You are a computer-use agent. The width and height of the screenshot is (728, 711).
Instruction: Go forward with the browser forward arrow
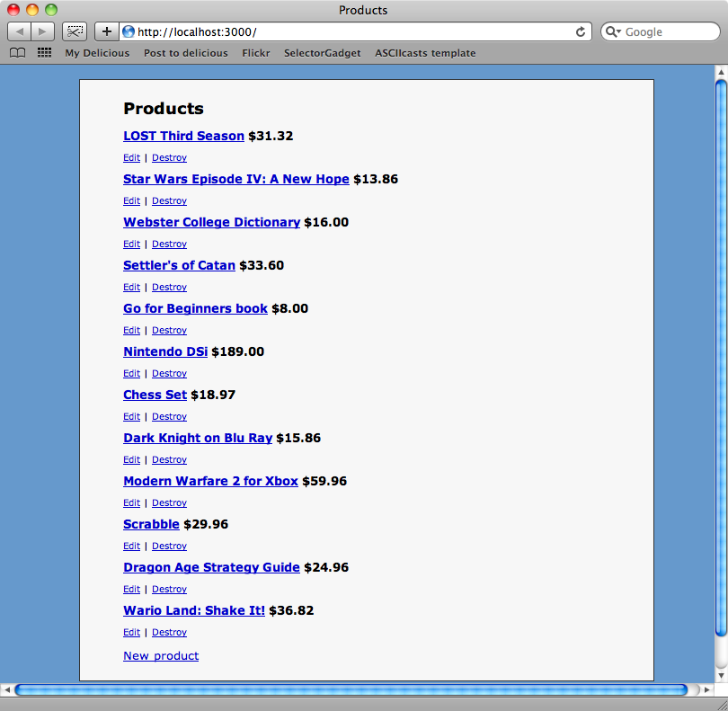click(43, 31)
